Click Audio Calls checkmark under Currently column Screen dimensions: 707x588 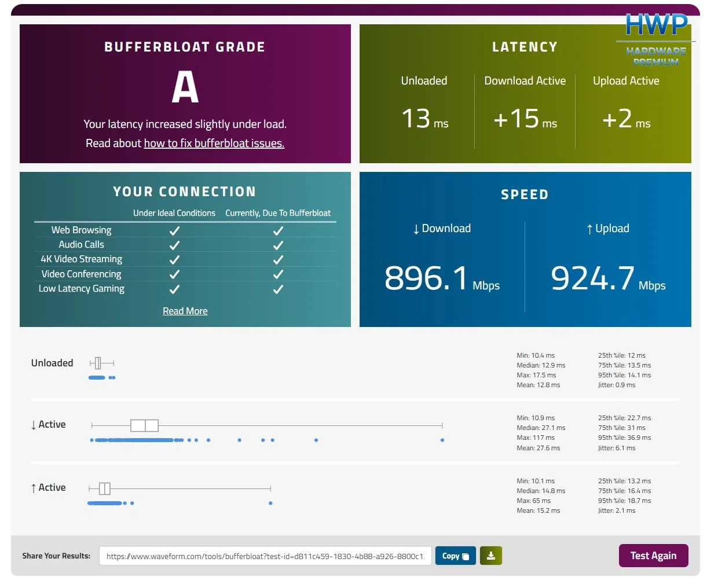278,245
